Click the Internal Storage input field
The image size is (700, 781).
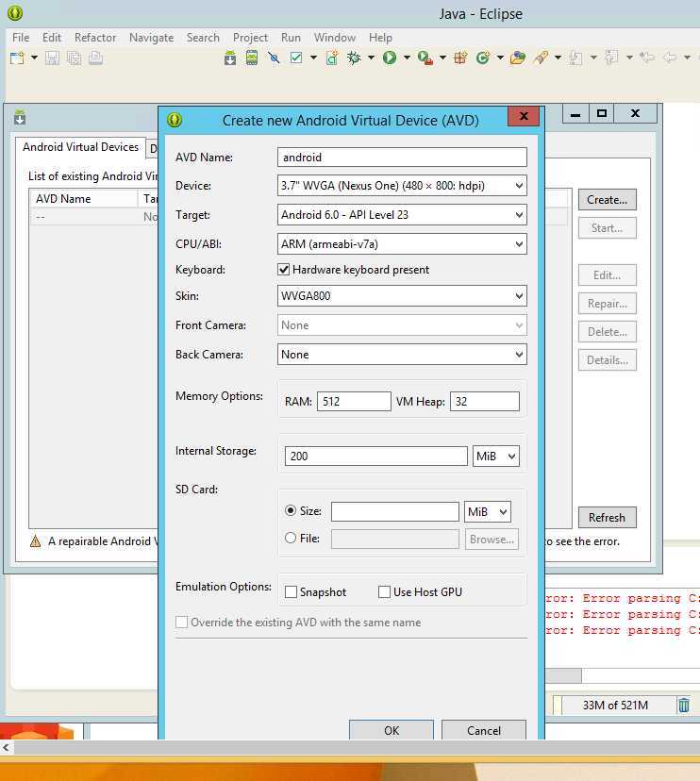(x=376, y=457)
